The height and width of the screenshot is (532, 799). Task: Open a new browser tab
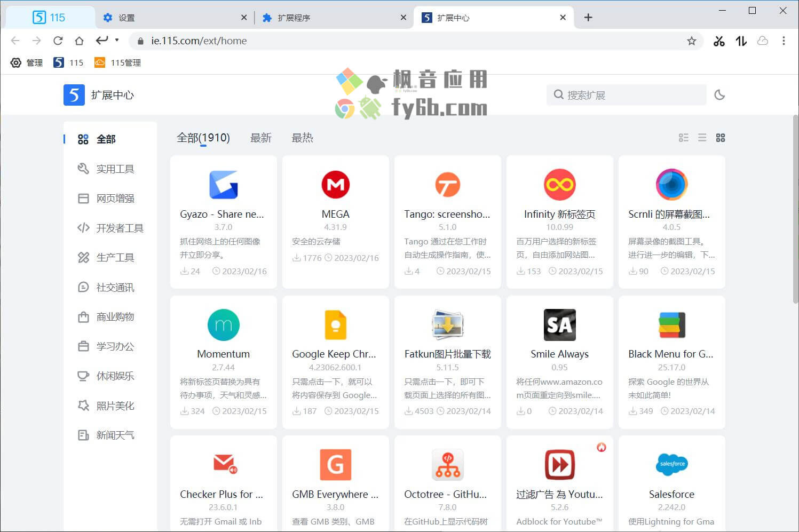[x=588, y=18]
